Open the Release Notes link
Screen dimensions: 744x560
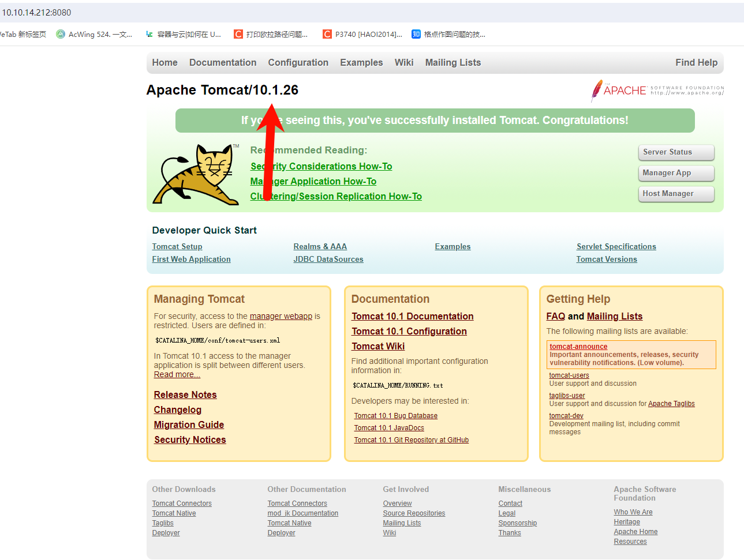click(x=185, y=394)
